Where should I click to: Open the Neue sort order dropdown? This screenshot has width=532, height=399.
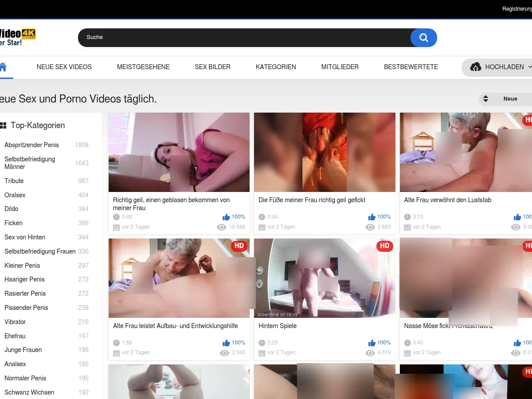tap(505, 99)
